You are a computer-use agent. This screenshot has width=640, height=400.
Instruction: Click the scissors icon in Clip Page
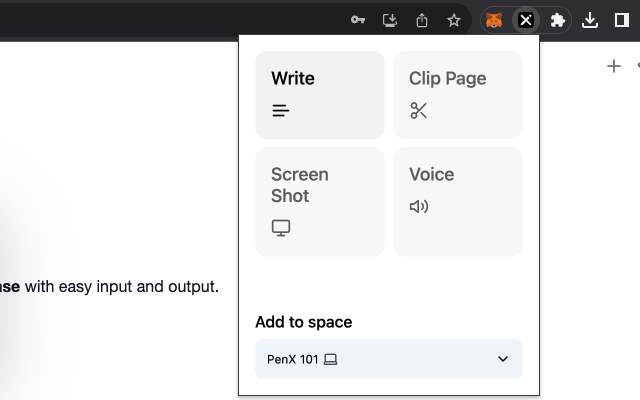[419, 111]
